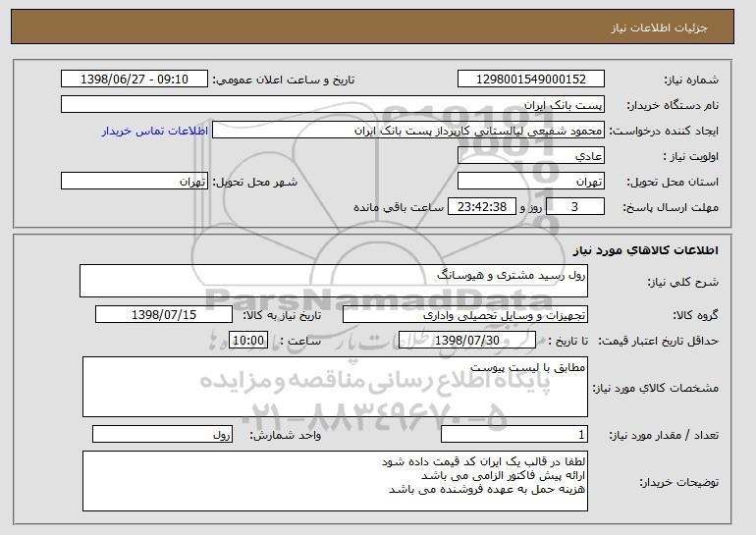756x535 pixels.
Task: Click the buyer organization field پست بانک ایران
Action: coord(333,105)
